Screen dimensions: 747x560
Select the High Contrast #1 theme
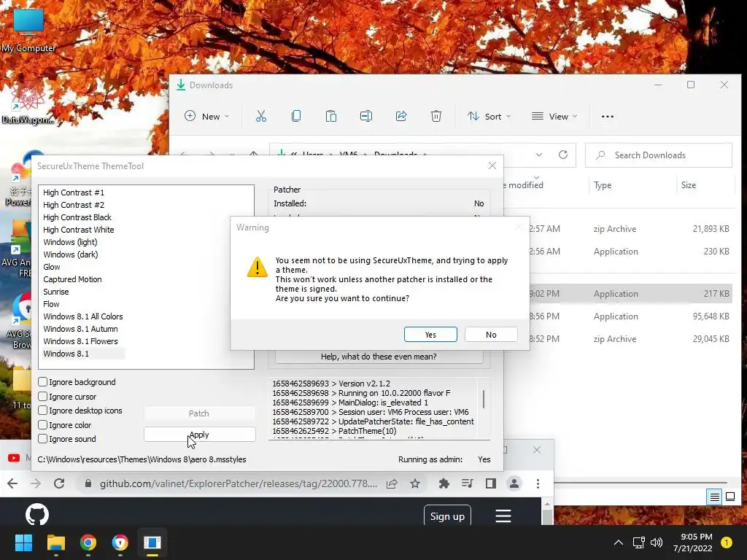[x=74, y=192]
